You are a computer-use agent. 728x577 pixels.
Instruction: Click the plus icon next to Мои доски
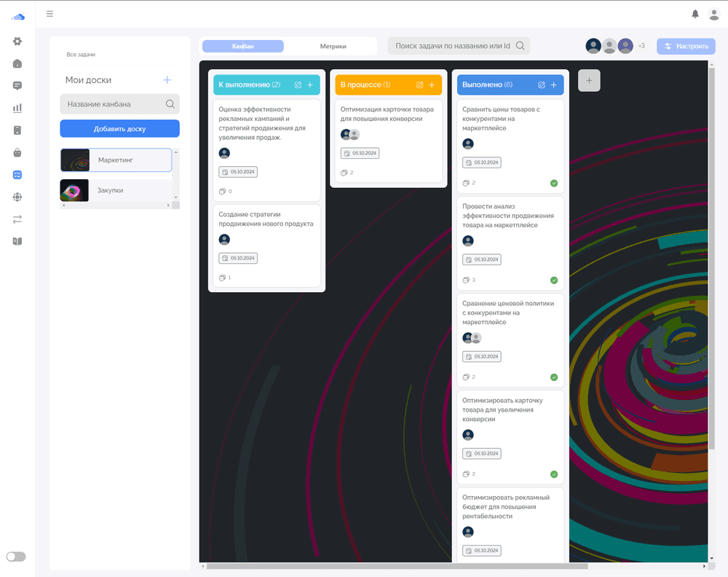click(x=167, y=80)
